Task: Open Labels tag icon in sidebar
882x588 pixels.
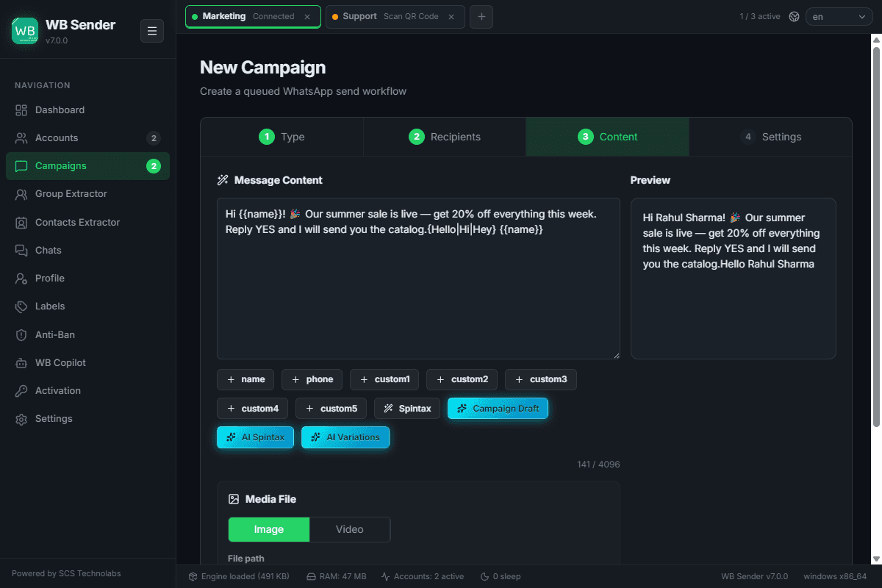Action: tap(21, 306)
